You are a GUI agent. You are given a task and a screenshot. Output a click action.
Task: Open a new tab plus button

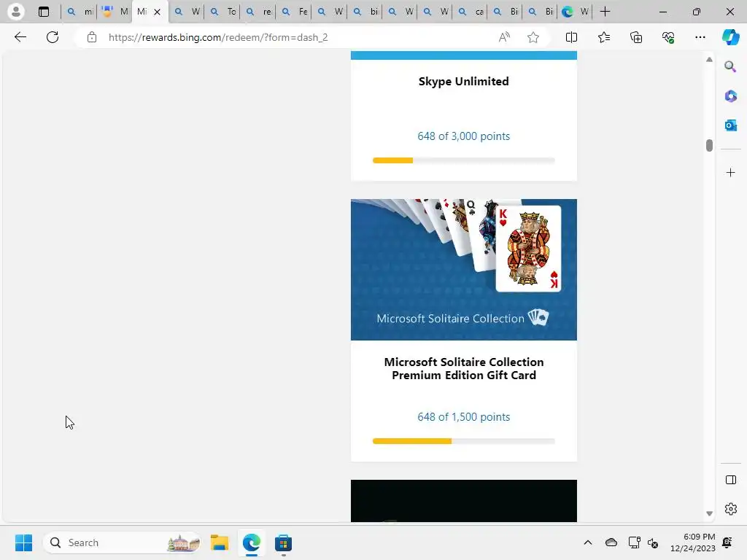coord(605,12)
